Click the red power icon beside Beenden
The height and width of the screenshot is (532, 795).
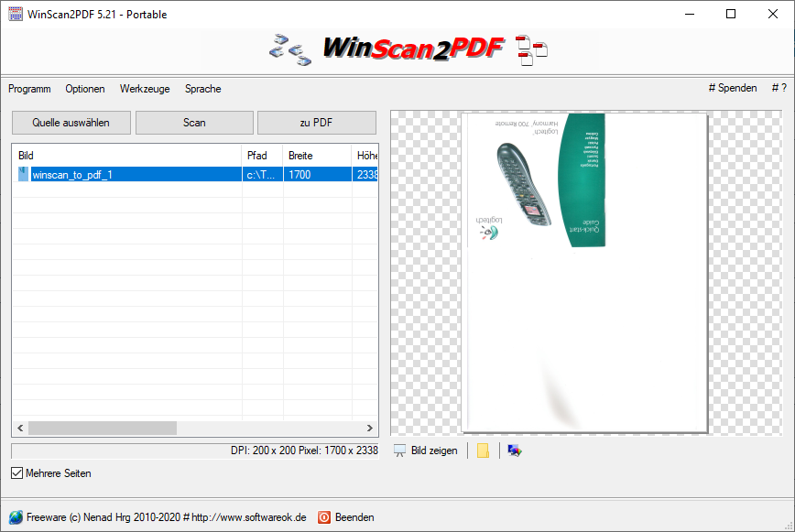point(324,517)
